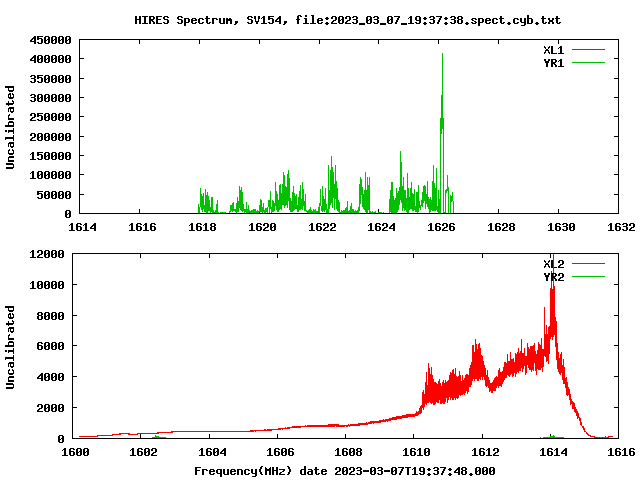
Task: Click the 100000 y-axis label
Action: (x=50, y=175)
